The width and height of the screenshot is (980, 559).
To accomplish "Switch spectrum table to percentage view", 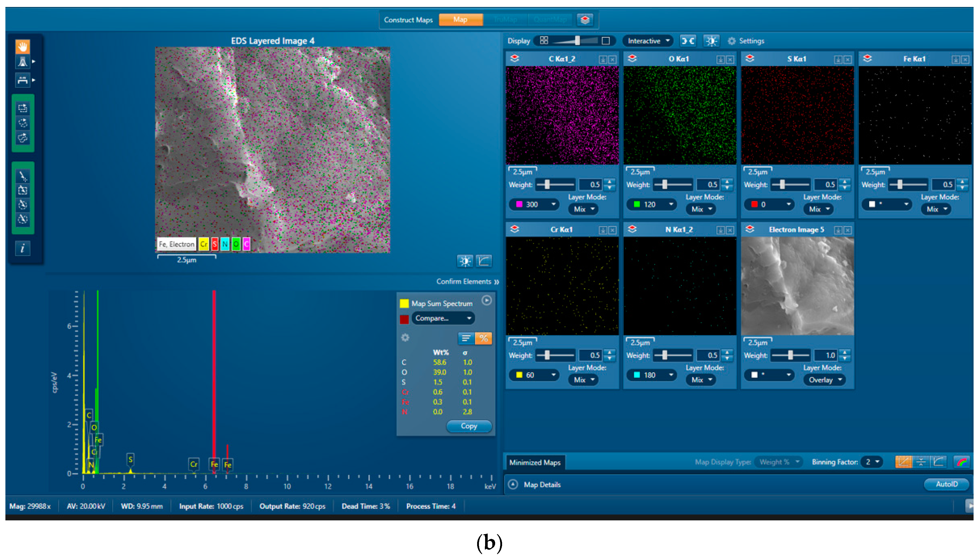I will point(484,338).
